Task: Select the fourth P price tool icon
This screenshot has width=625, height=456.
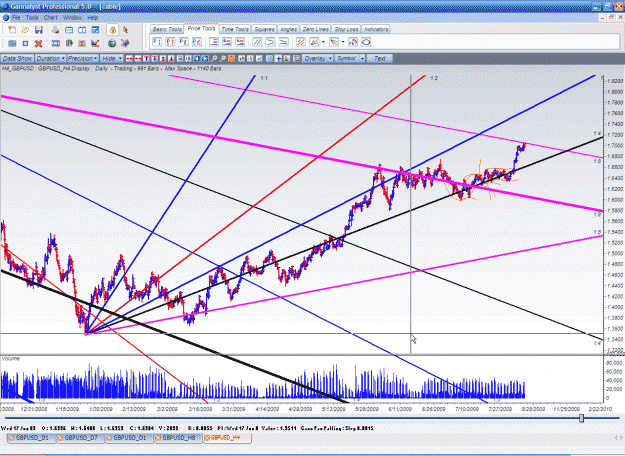Action: pyautogui.click(x=197, y=42)
